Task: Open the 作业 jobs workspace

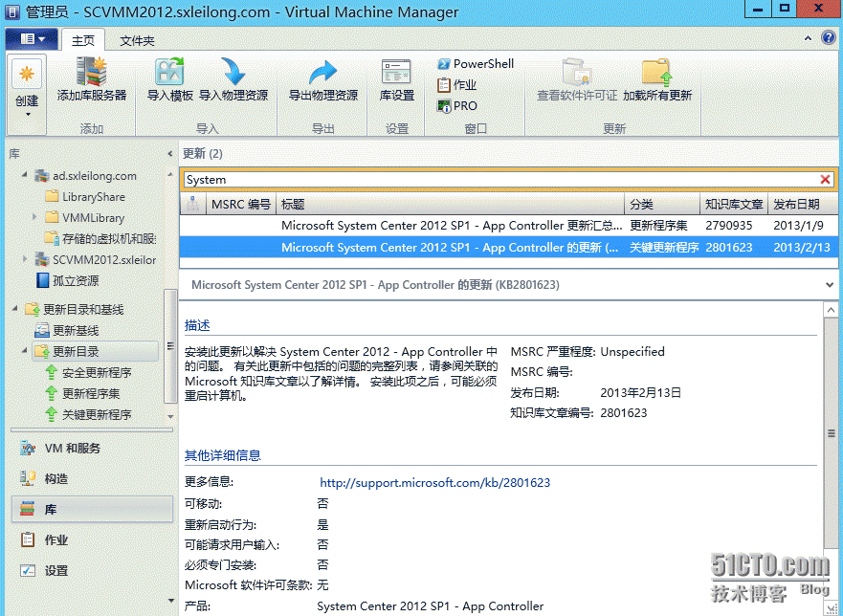Action: pyautogui.click(x=92, y=539)
